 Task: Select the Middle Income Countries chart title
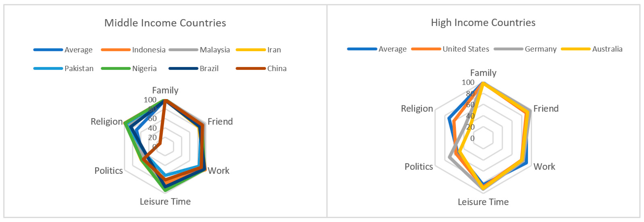tap(165, 23)
